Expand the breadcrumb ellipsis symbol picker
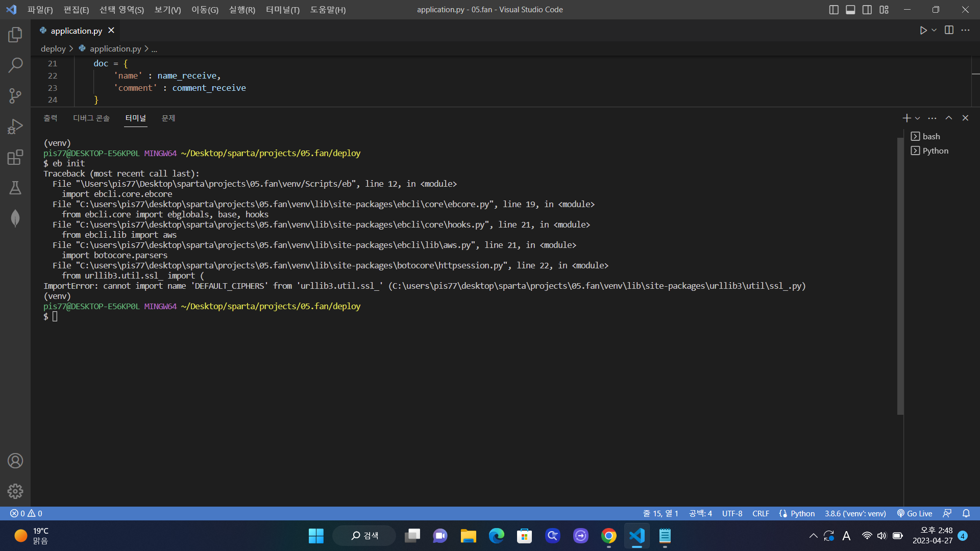The width and height of the screenshot is (980, 551). tap(154, 49)
